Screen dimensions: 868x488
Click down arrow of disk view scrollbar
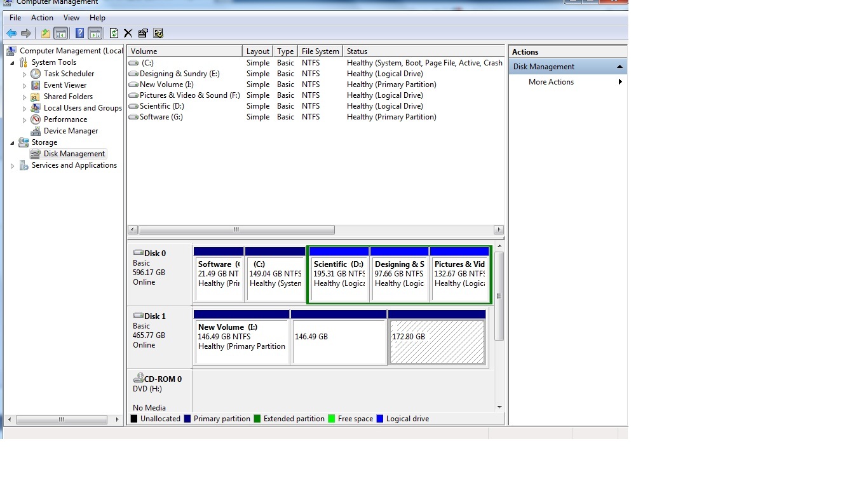tap(499, 407)
